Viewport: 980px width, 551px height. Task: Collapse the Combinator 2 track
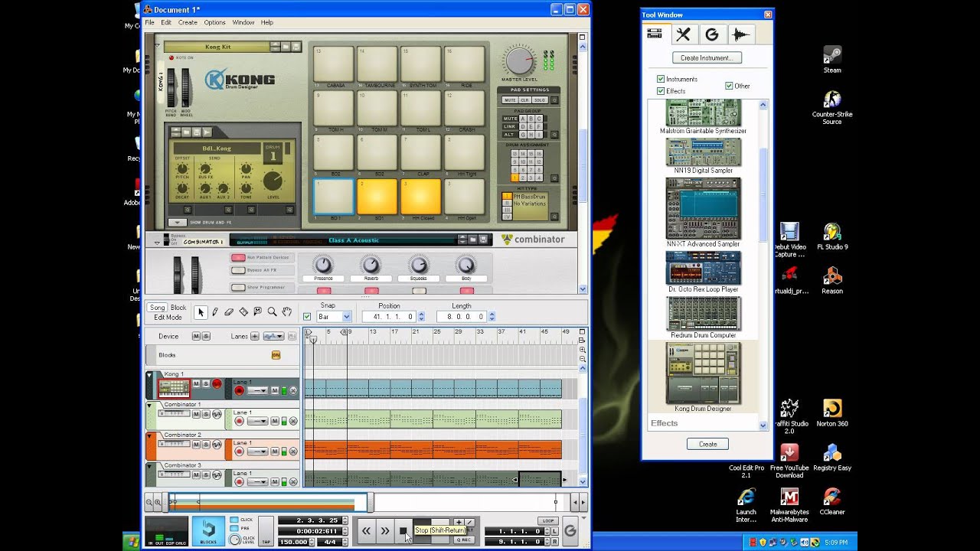(x=149, y=436)
